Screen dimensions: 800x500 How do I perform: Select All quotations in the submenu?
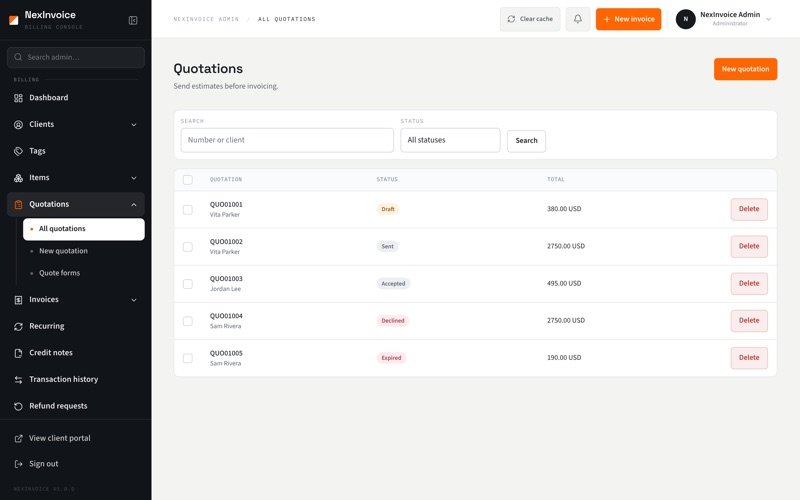pyautogui.click(x=84, y=229)
